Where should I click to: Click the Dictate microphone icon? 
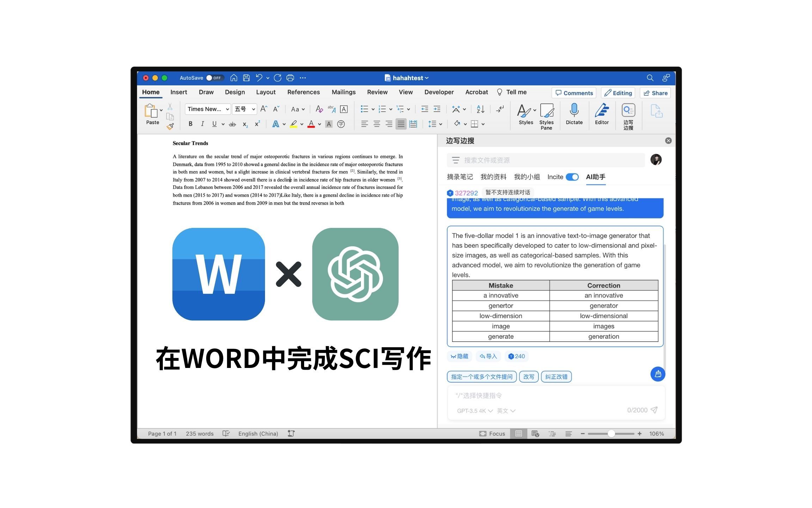coord(574,110)
